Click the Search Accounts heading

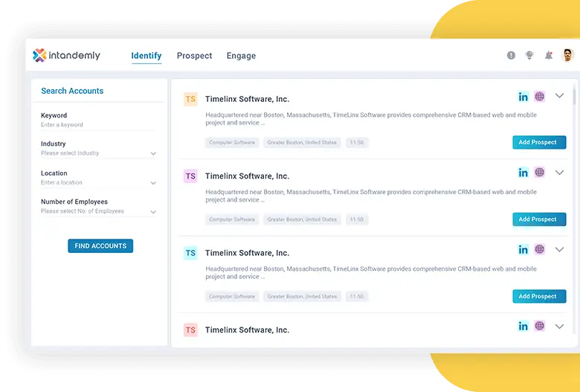(72, 91)
